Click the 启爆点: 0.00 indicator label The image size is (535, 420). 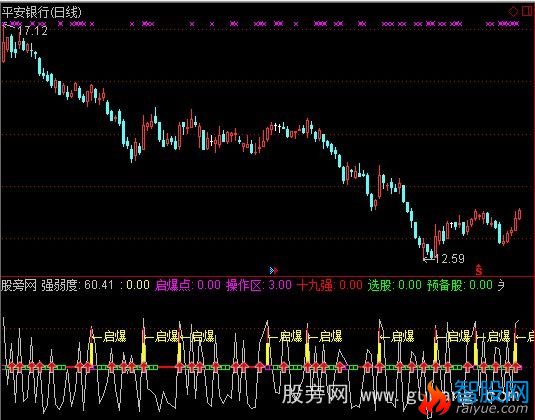[188, 285]
